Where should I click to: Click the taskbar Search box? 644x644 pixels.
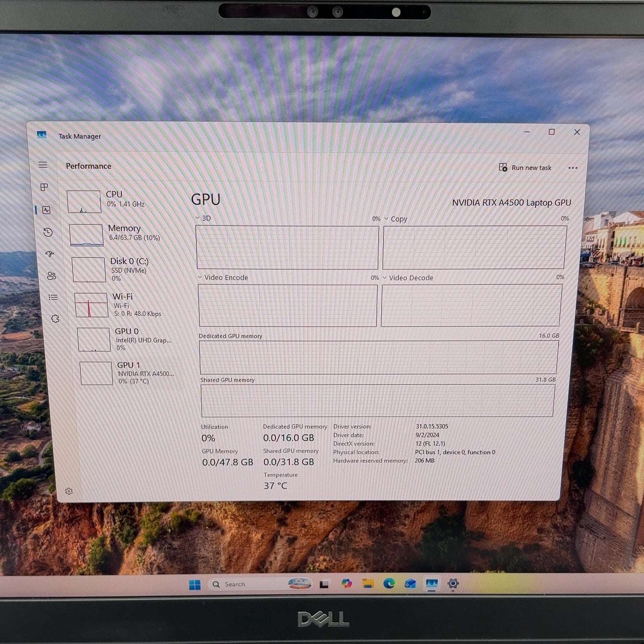(259, 584)
